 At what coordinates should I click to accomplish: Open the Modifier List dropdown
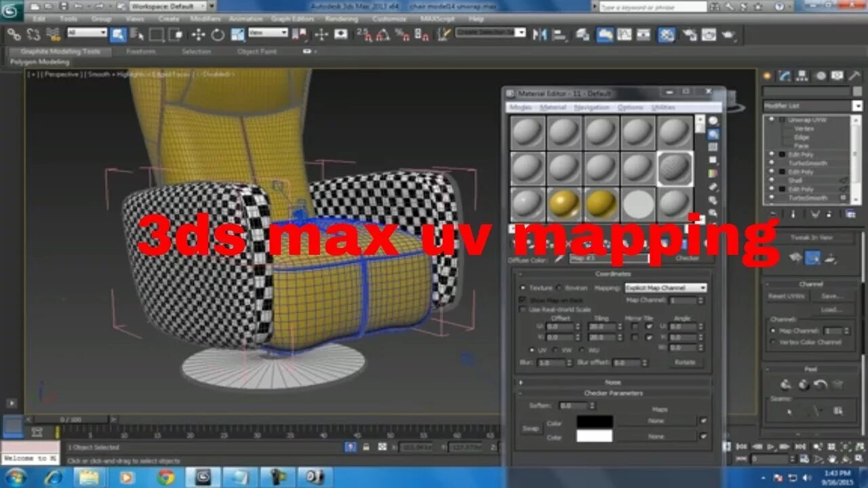coord(812,106)
